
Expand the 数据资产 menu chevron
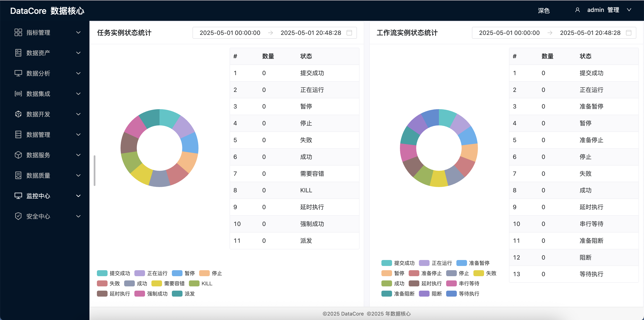(x=78, y=53)
